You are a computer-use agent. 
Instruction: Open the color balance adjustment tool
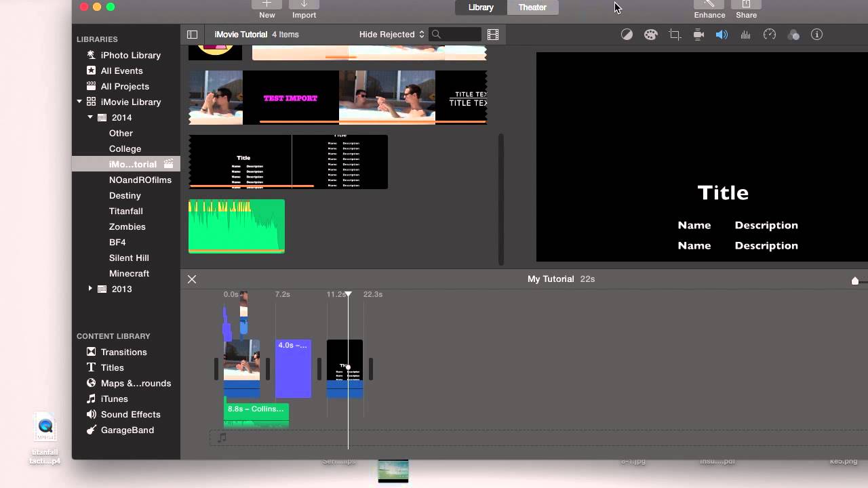click(627, 35)
